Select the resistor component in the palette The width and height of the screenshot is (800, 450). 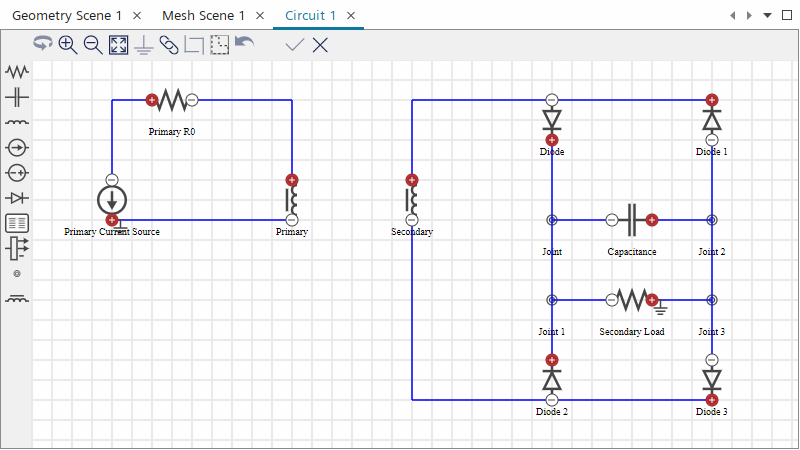click(x=17, y=72)
